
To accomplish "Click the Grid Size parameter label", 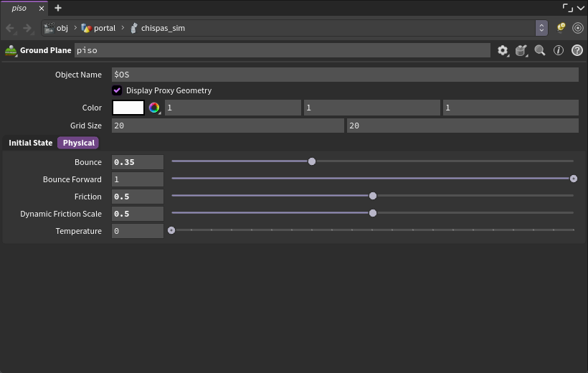I will click(86, 126).
